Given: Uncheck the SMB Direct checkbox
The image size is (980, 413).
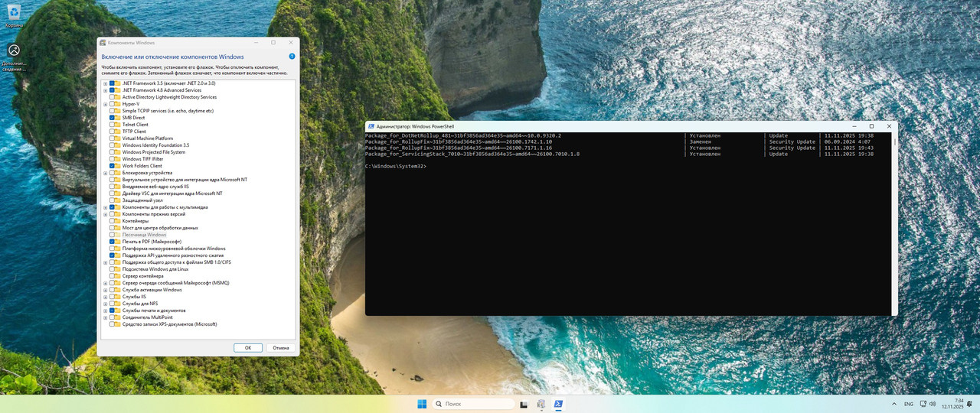Looking at the screenshot, I should click(x=112, y=118).
